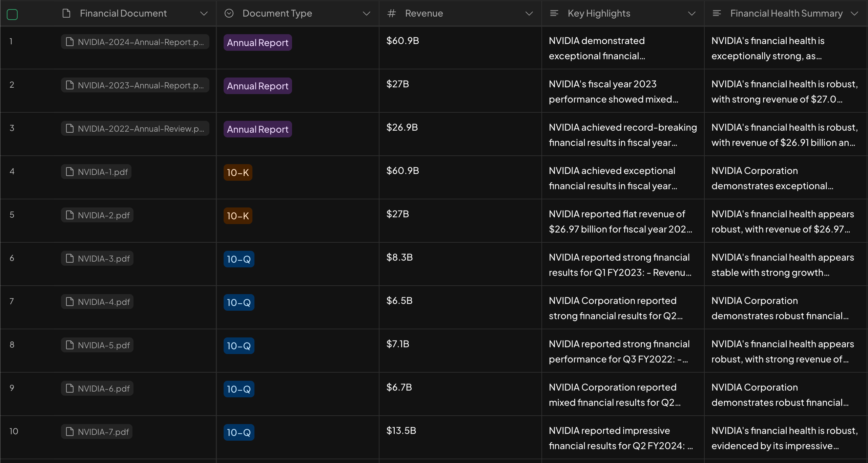This screenshot has width=868, height=463.
Task: Click the orange 10-K tag in row 5
Action: [238, 216]
